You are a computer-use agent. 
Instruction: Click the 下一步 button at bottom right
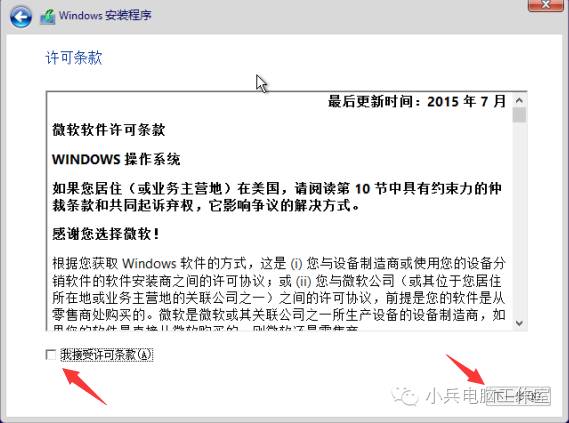pos(518,396)
